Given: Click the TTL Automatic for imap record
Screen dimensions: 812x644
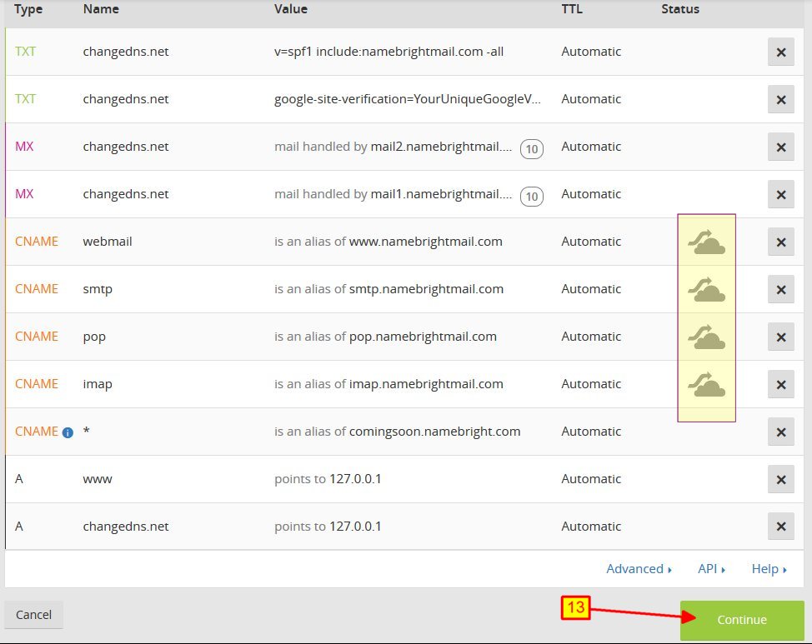Looking at the screenshot, I should [x=591, y=384].
